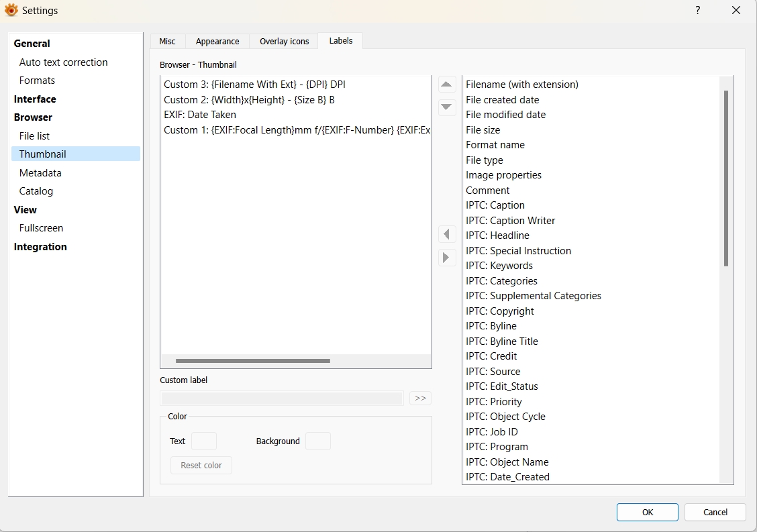Click the >> custom label button
The height and width of the screenshot is (532, 757).
point(420,398)
